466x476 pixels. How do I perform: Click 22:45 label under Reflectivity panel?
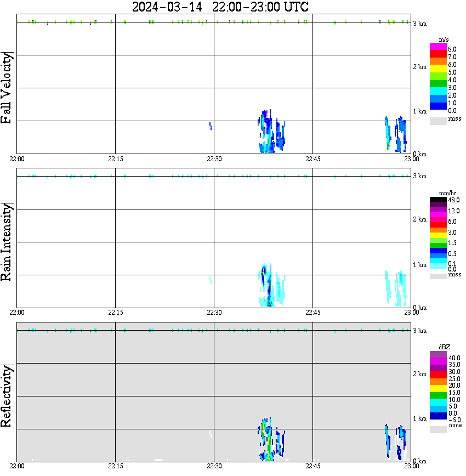312,466
